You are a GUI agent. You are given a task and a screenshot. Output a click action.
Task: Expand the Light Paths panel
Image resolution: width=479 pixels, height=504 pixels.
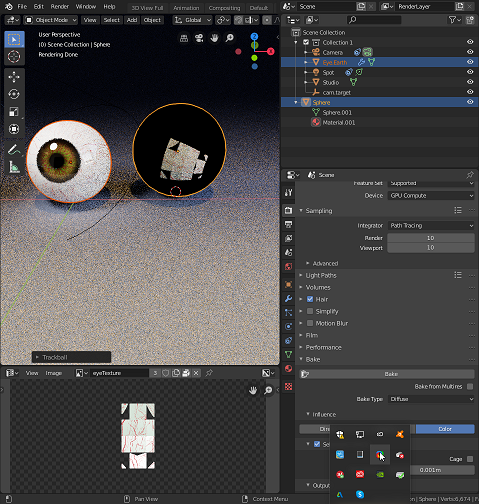tap(321, 275)
